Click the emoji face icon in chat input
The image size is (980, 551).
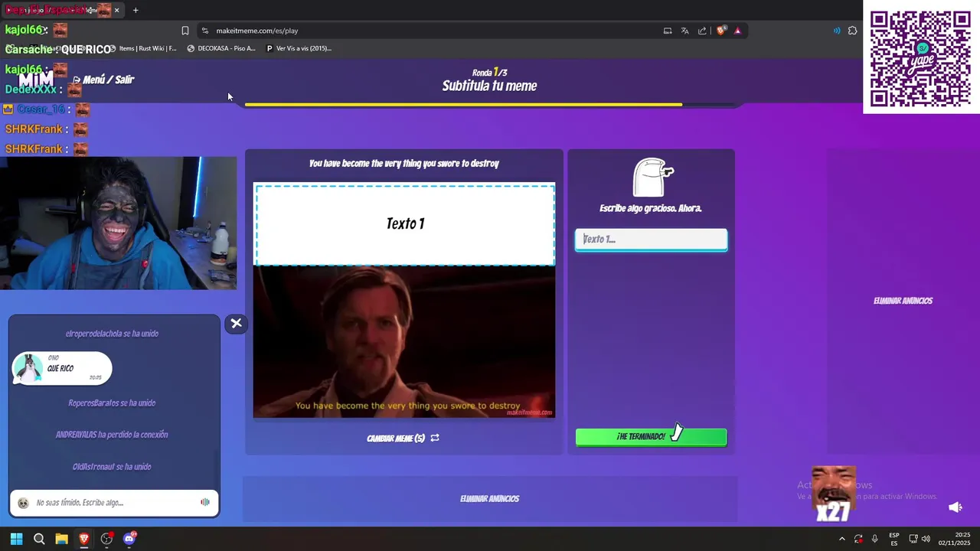(23, 503)
